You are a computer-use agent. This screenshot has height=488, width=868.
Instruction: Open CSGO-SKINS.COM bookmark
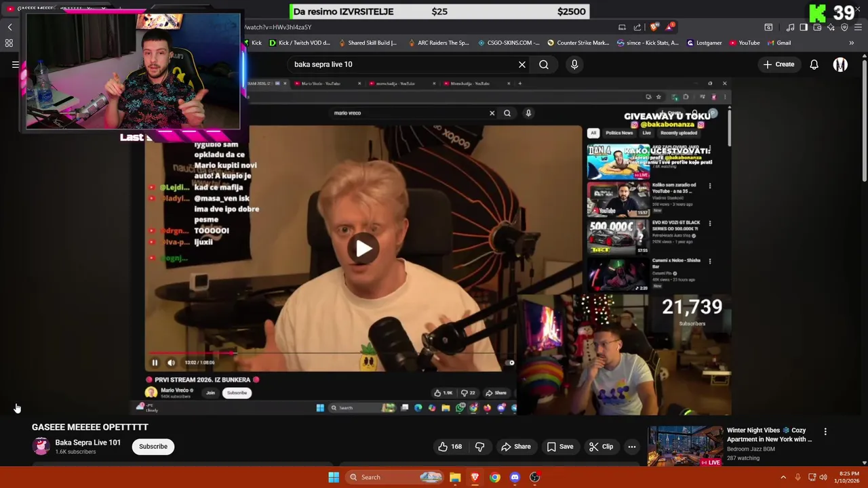[509, 43]
